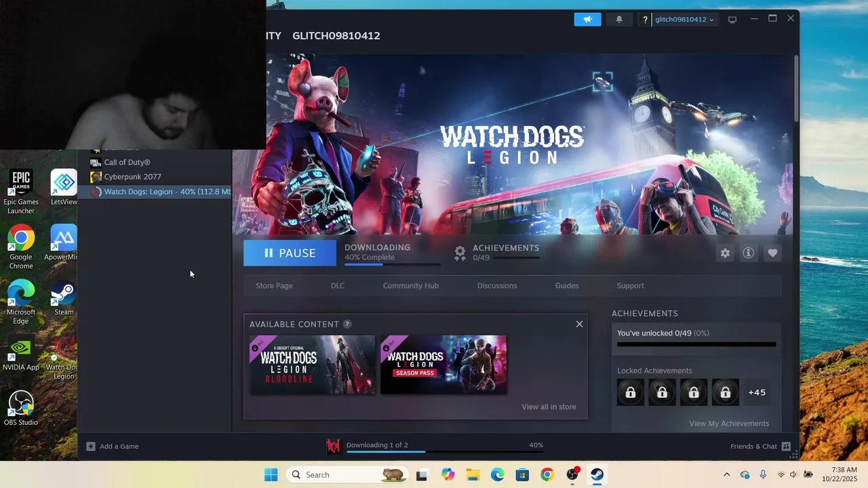
Task: Open Microsoft Edge desktop shortcut
Action: coord(21,302)
